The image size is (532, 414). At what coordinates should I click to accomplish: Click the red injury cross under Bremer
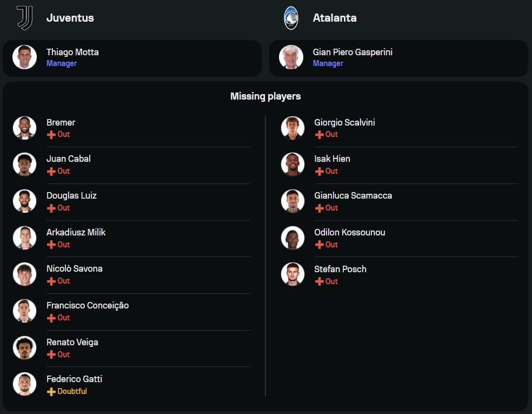(x=51, y=135)
